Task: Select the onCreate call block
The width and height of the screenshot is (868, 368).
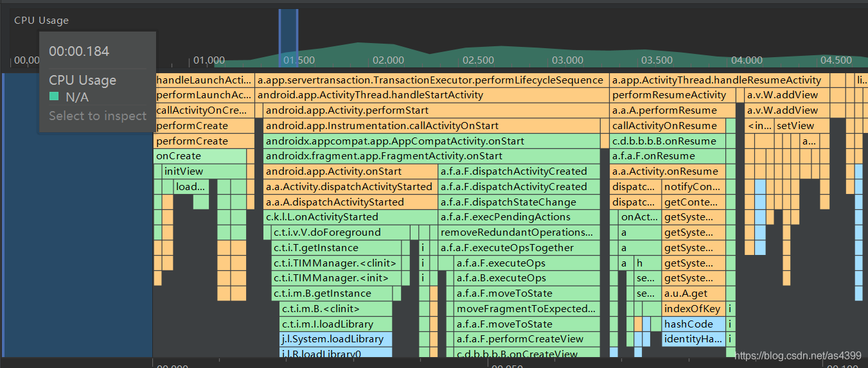Action: [200, 156]
